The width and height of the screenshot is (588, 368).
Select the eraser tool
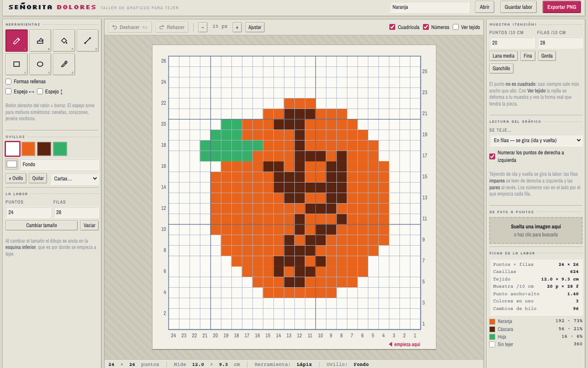click(x=40, y=41)
